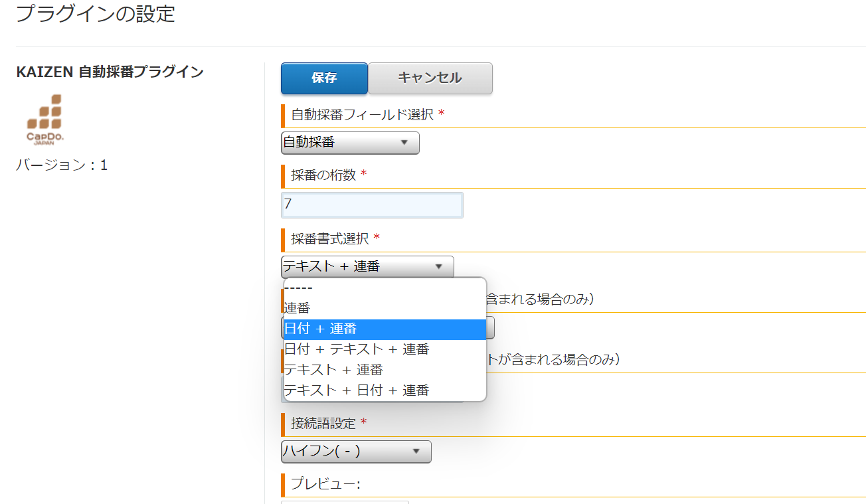Collapse the テキスト + 連番 format dropdown
866x504 pixels.
[367, 267]
